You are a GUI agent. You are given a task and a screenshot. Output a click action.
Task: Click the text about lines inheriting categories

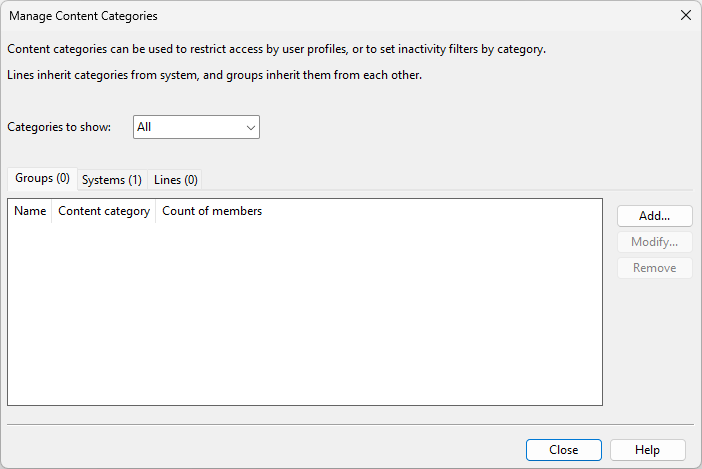click(214, 75)
